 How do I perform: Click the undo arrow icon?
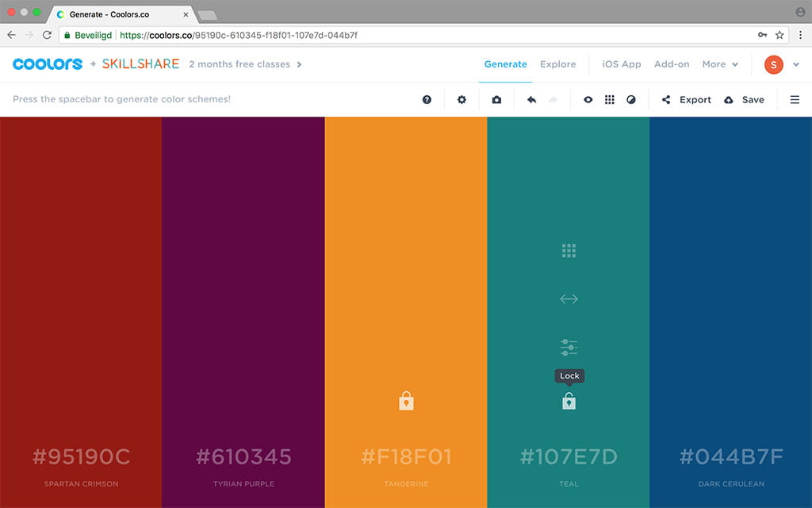(531, 100)
